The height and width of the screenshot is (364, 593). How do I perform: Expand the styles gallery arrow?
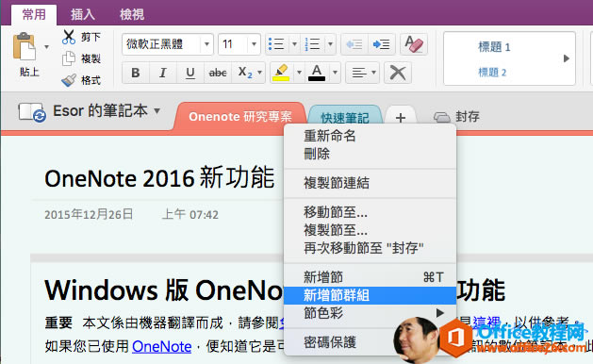tap(567, 58)
